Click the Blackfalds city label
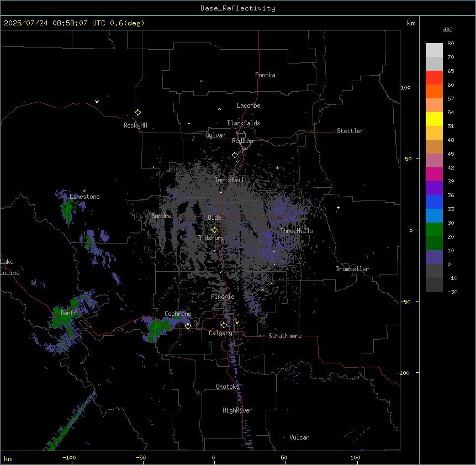Viewport: 476px width, 465px height. 244,123
